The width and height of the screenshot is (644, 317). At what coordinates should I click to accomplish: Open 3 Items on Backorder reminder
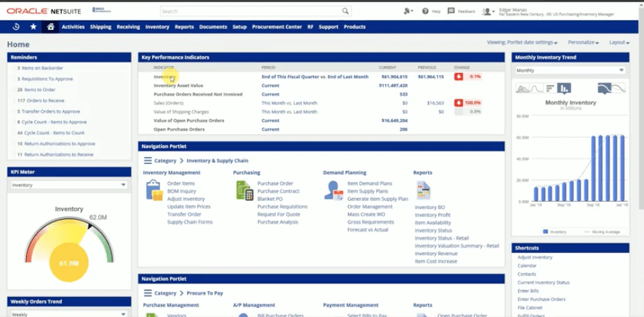pyautogui.click(x=40, y=68)
